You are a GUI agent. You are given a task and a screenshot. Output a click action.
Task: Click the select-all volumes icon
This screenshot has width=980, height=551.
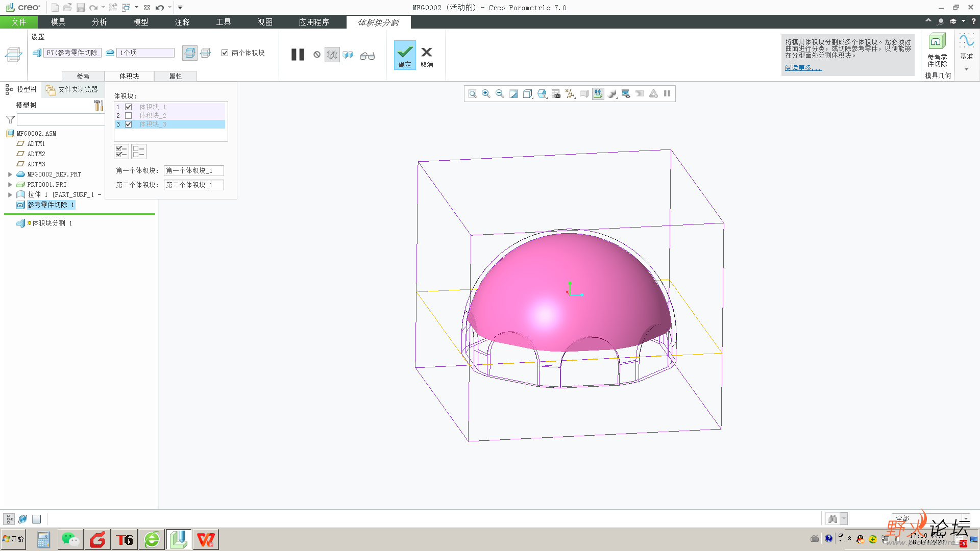[121, 152]
